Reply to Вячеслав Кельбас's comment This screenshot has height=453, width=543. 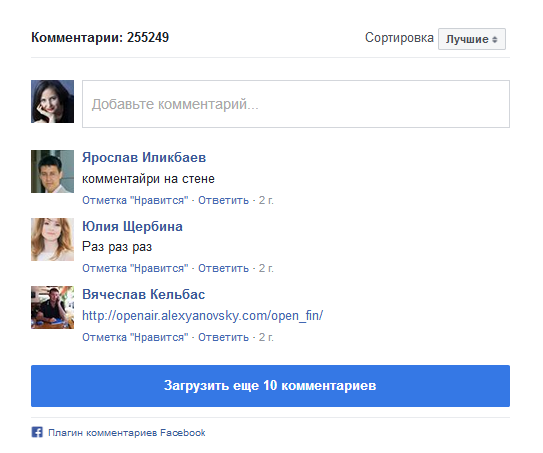[223, 337]
